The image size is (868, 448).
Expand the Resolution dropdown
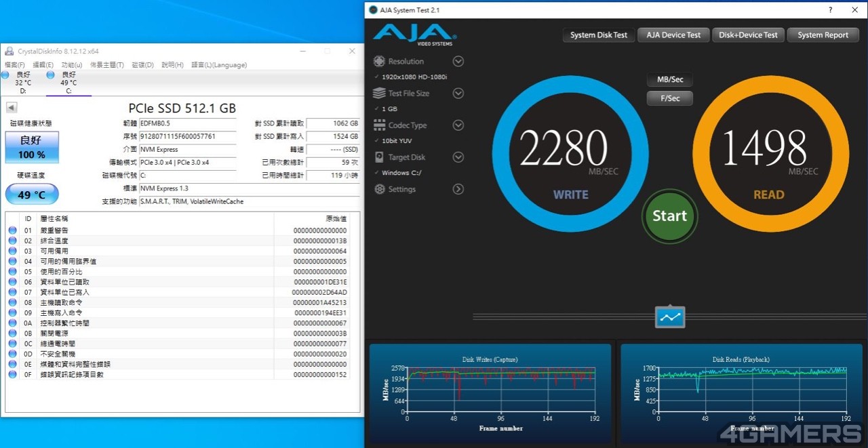458,61
